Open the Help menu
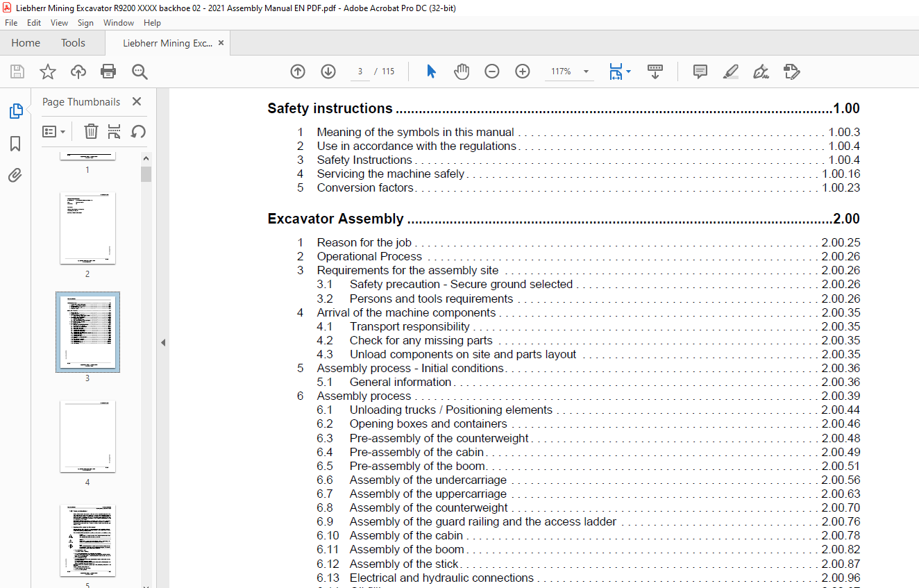Image resolution: width=919 pixels, height=588 pixels. [x=152, y=23]
